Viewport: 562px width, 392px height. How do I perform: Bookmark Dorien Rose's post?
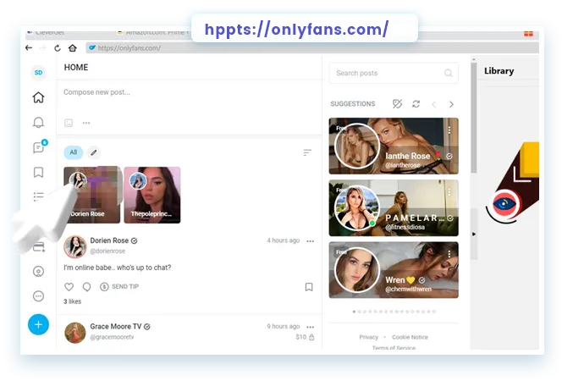[309, 287]
